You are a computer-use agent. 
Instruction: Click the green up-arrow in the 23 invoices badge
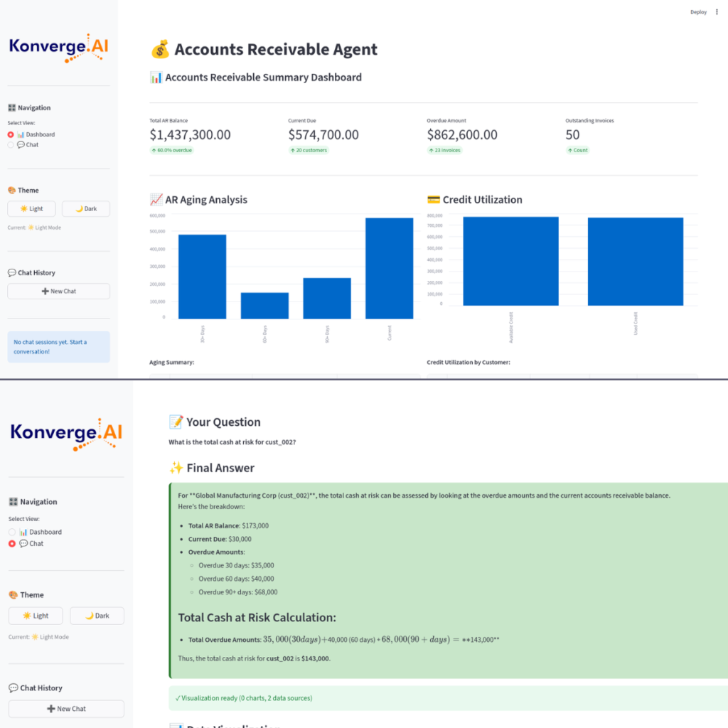(x=431, y=150)
